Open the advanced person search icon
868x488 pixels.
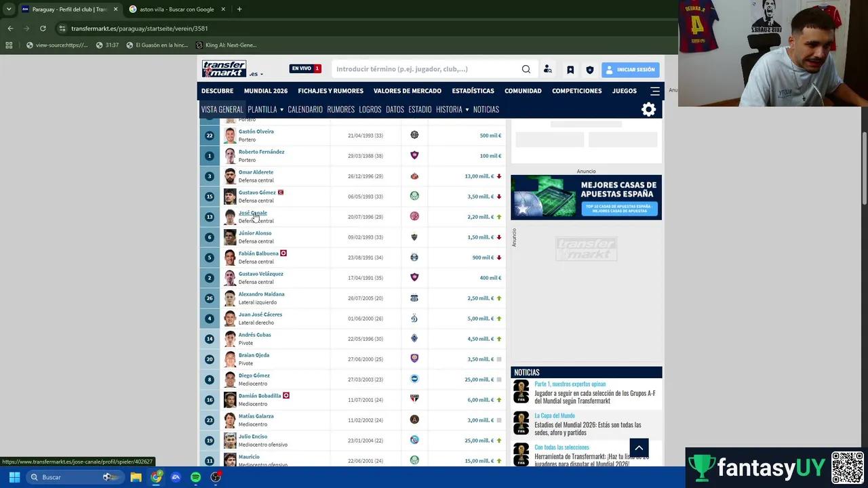(x=548, y=69)
